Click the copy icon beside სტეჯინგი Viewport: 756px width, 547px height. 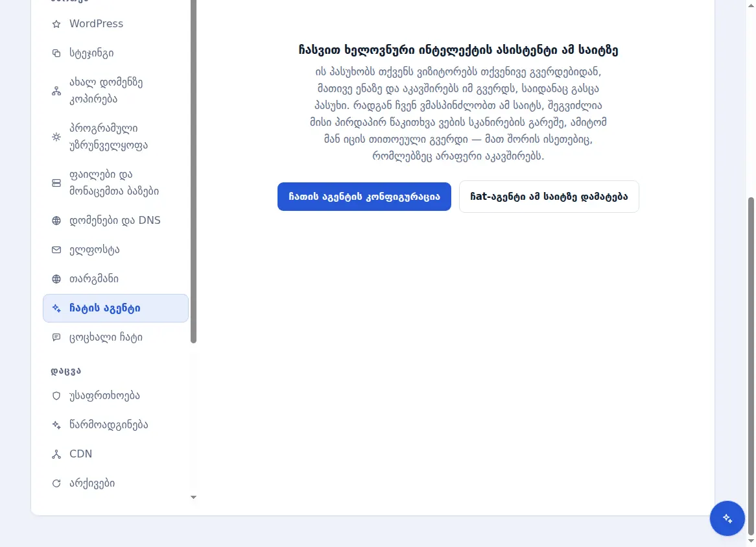(56, 53)
